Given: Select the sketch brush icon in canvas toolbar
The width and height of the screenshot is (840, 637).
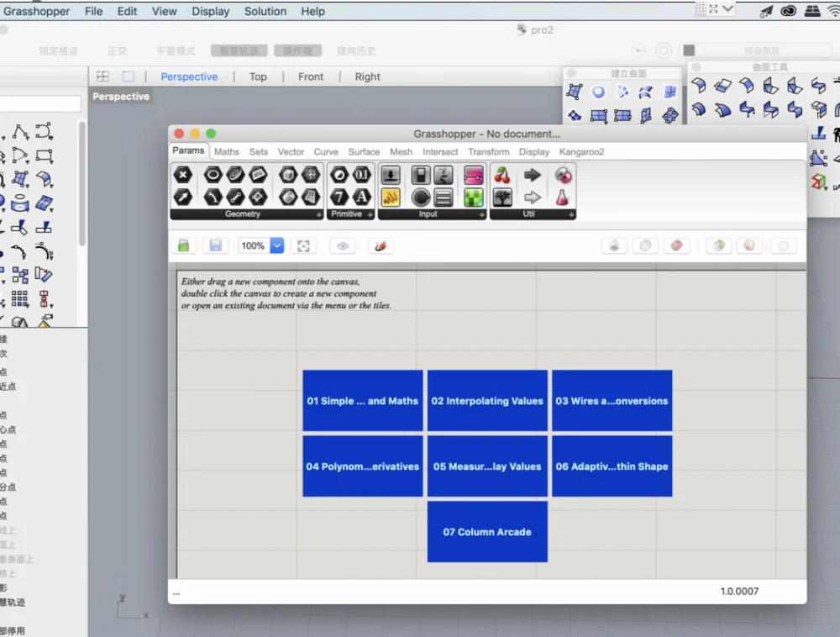Looking at the screenshot, I should (x=381, y=246).
